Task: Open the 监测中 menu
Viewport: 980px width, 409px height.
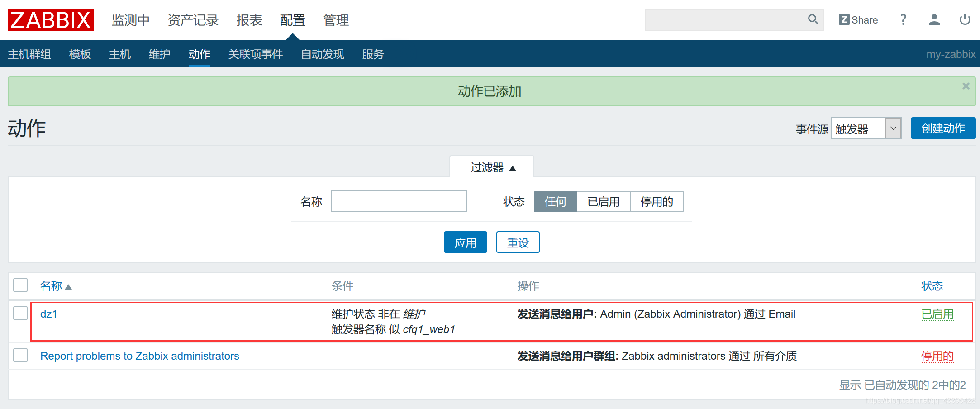Action: pos(131,20)
